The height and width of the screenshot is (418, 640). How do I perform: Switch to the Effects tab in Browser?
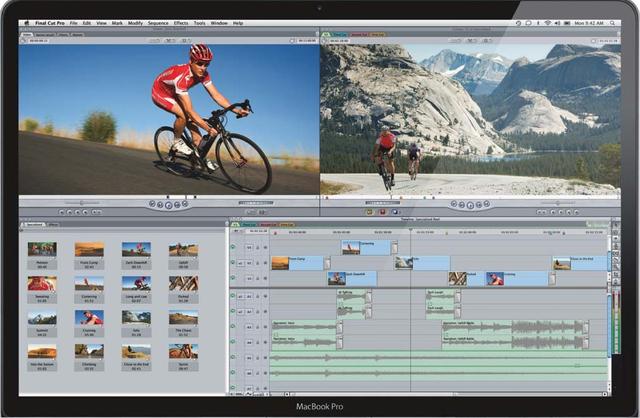tap(53, 224)
